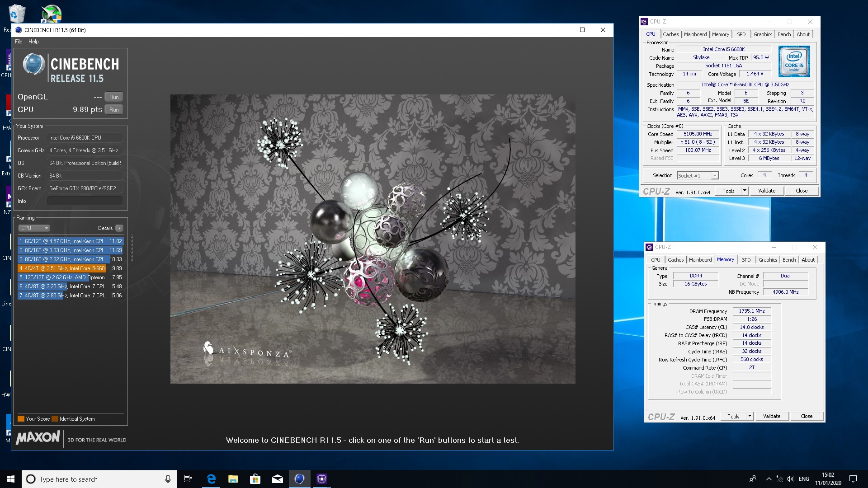Image resolution: width=868 pixels, height=488 pixels.
Task: Click the Identical System legend swatch
Action: point(55,418)
